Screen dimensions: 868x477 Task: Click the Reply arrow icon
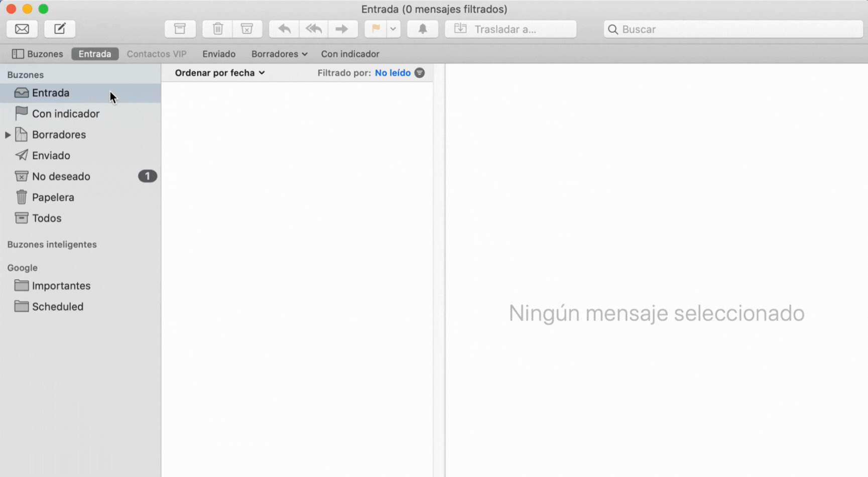tap(284, 29)
